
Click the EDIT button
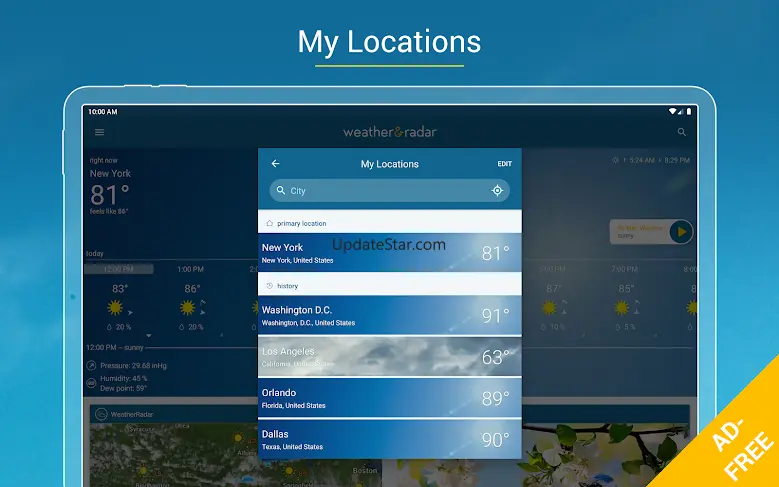504,164
